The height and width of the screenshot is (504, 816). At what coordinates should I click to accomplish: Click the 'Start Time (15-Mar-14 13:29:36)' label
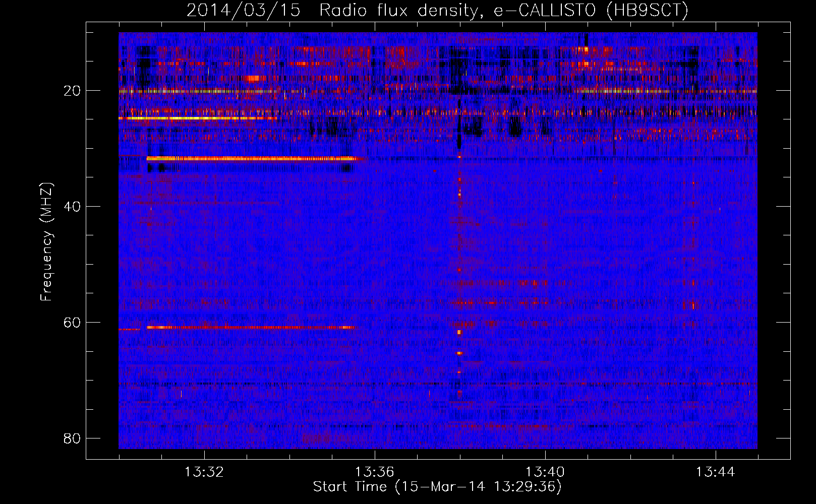pos(437,487)
